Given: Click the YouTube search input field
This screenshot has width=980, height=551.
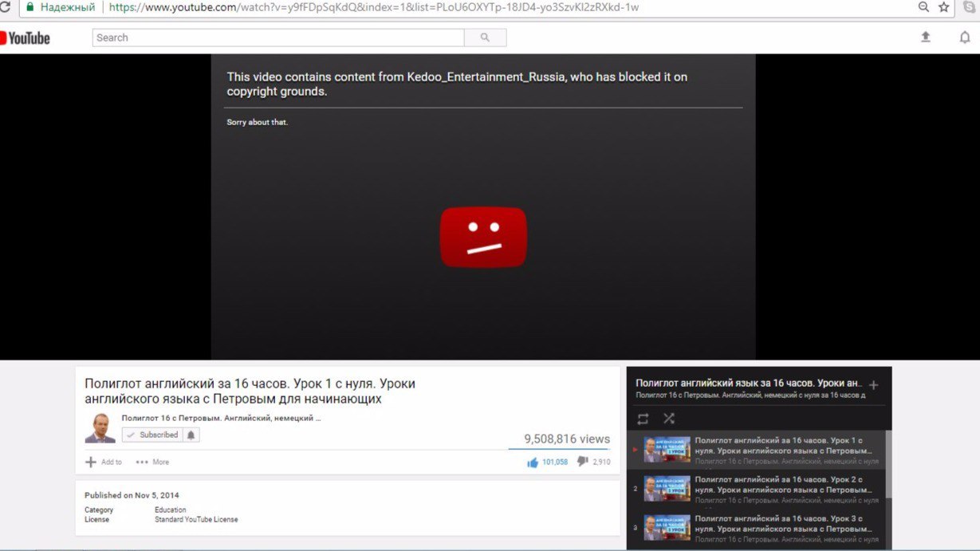Looking at the screenshot, I should tap(278, 37).
